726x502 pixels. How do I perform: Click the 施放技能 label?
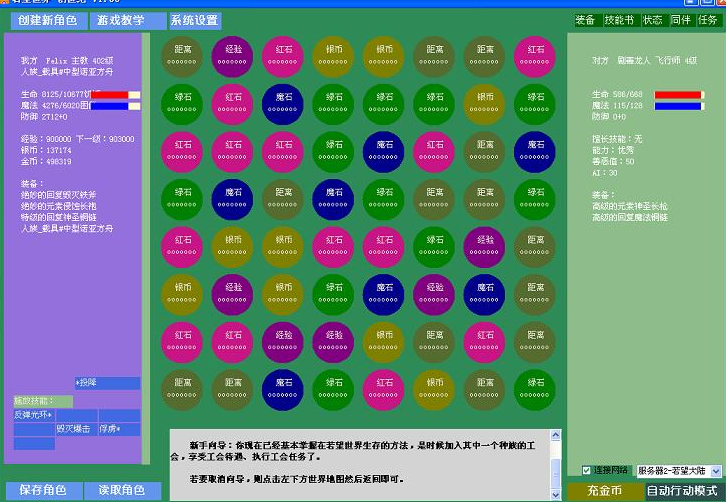tap(43, 401)
